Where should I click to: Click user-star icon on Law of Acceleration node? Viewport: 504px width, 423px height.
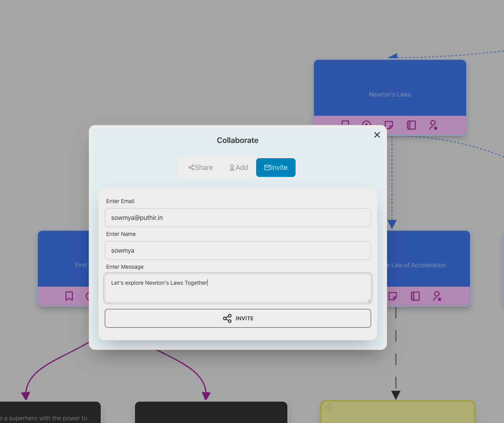point(437,296)
